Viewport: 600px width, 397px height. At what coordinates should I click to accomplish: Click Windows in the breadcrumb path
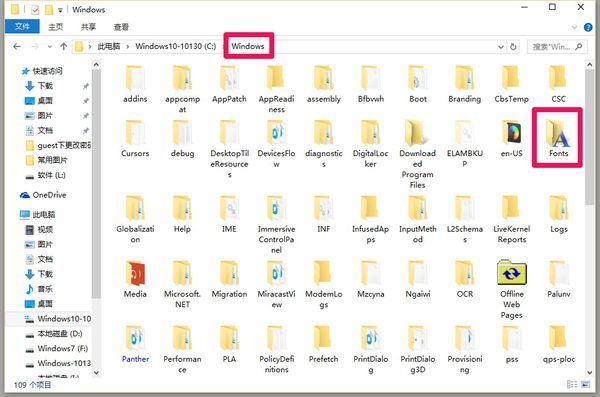pos(248,46)
